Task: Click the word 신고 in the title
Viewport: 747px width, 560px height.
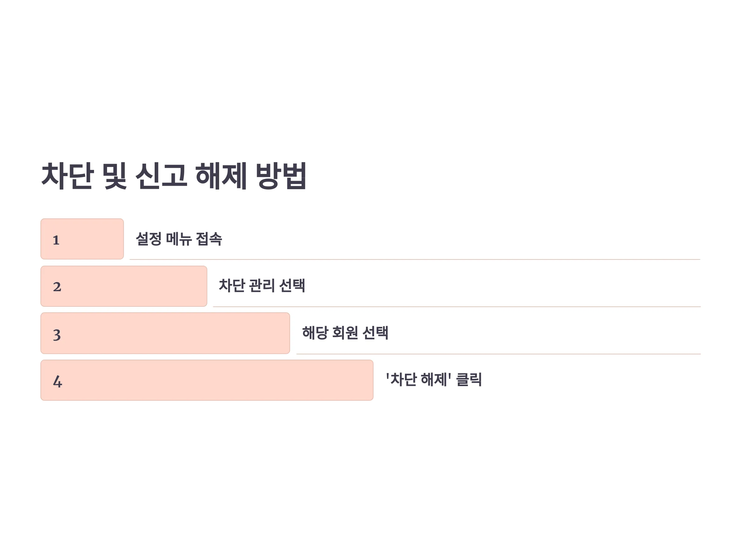Action: (161, 176)
